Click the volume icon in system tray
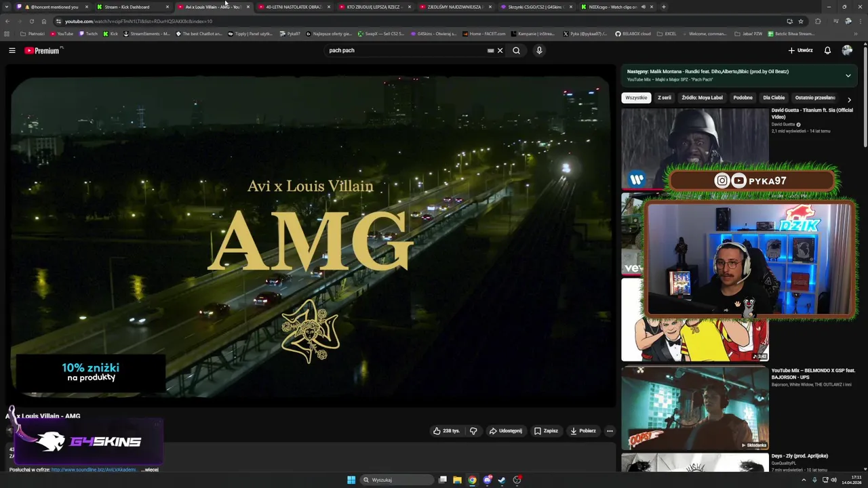Image resolution: width=868 pixels, height=488 pixels. pyautogui.click(x=833, y=480)
